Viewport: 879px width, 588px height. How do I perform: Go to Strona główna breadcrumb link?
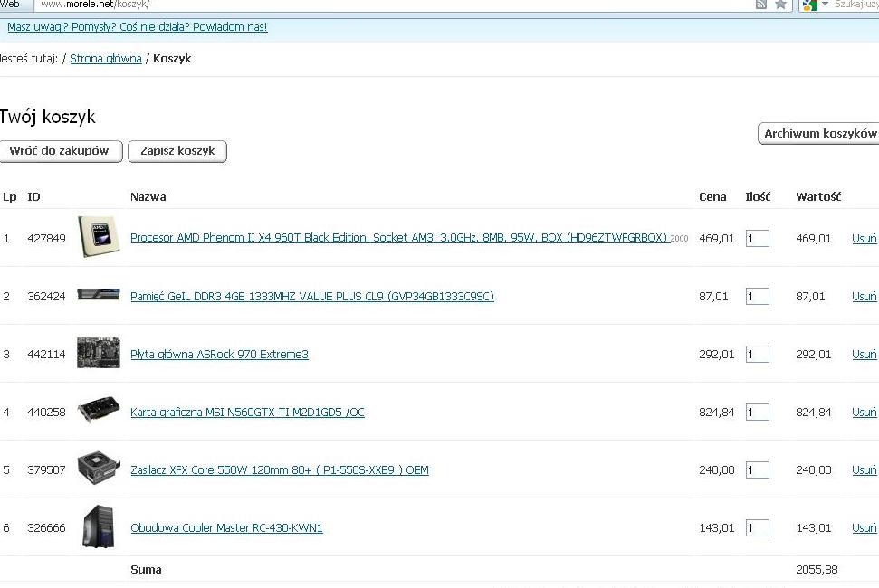coord(106,58)
